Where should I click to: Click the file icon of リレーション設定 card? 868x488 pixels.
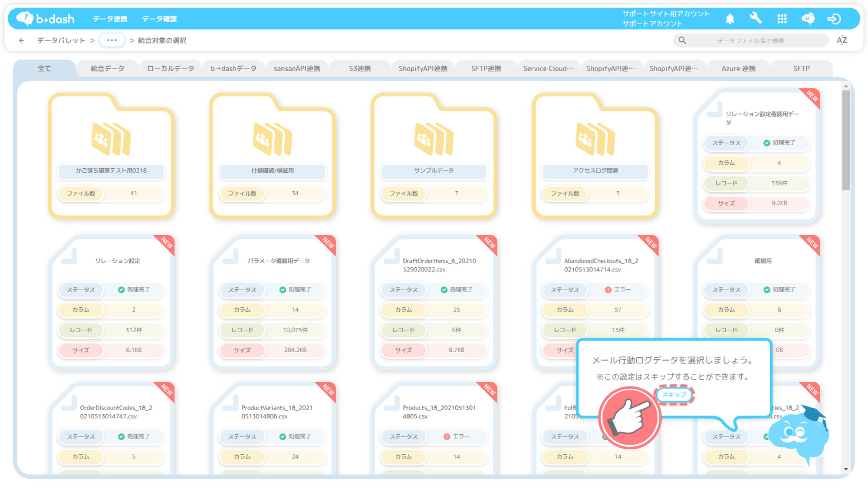point(69,256)
